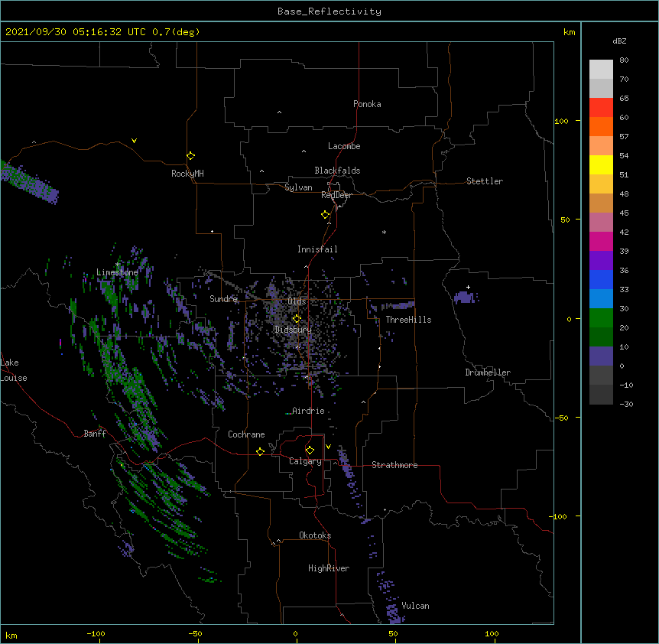Pick the light gray 70-80 dBZ legend swatch
The image size is (659, 644).
click(601, 70)
